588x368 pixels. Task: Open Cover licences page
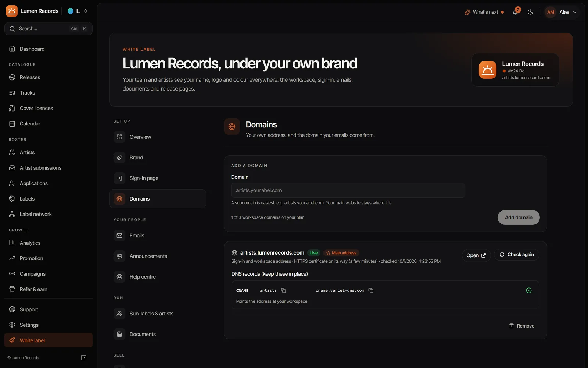pyautogui.click(x=49, y=108)
